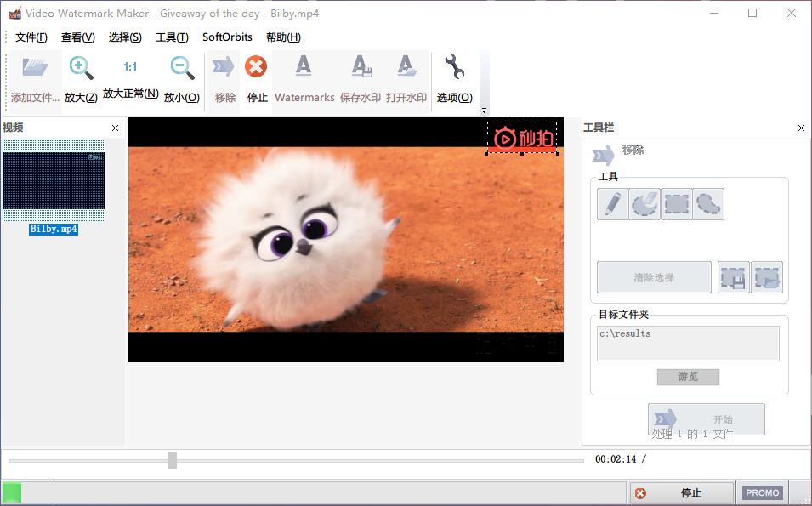
Task: Stop processing via toolbar 停止 icon
Action: coord(256,66)
